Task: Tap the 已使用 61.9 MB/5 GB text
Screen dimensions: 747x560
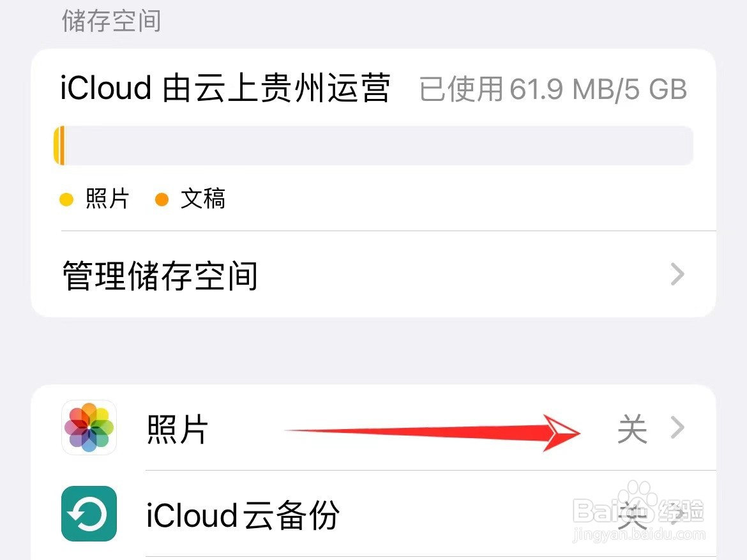Action: pyautogui.click(x=553, y=89)
